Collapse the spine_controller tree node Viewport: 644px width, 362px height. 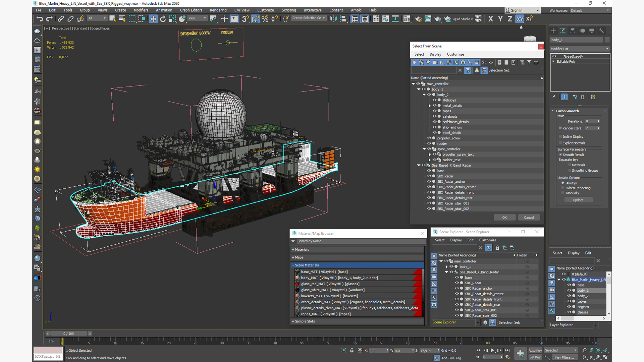(424, 149)
